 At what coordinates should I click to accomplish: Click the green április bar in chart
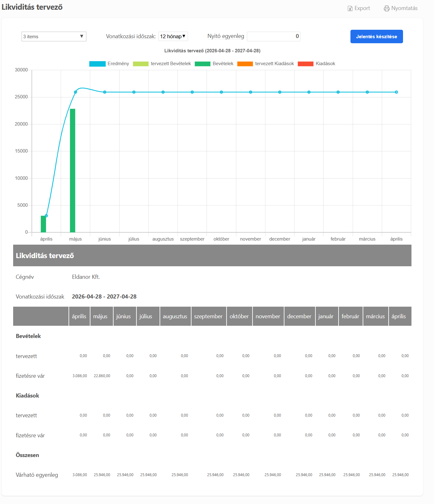tap(43, 224)
